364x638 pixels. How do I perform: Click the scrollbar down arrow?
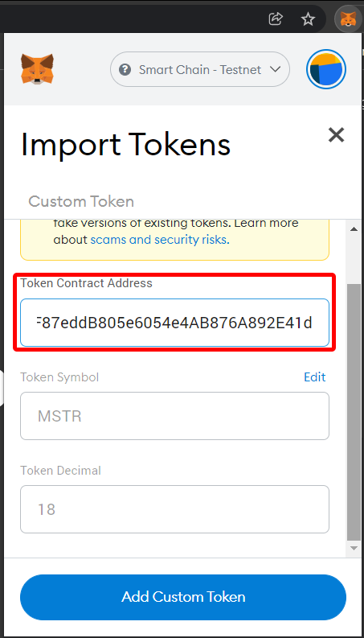pos(354,548)
